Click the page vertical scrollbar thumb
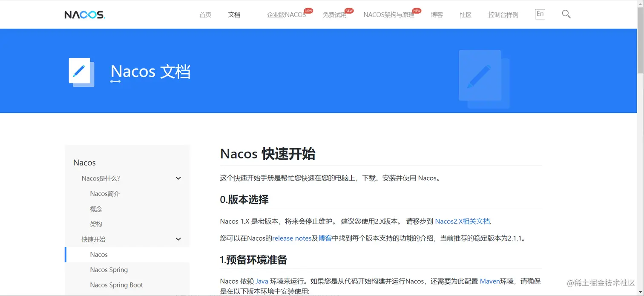The image size is (644, 296). click(640, 40)
